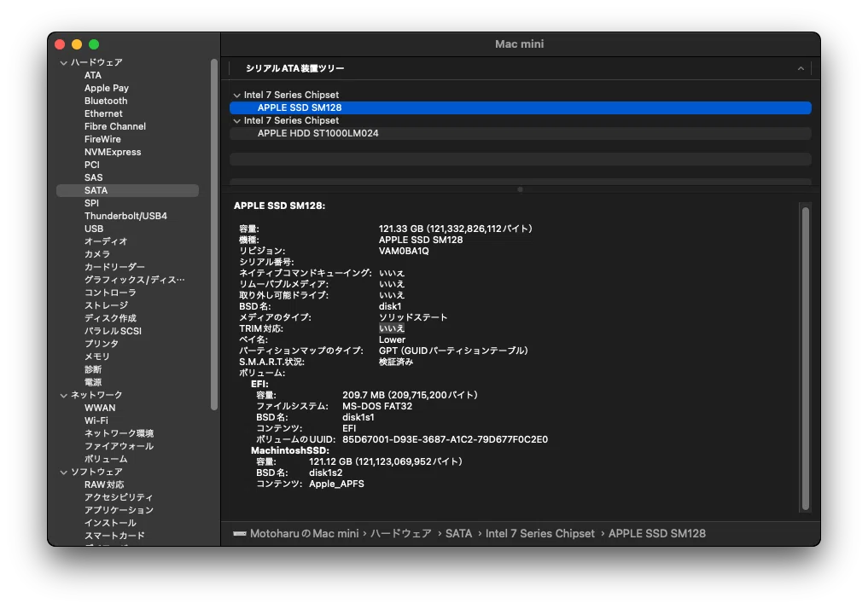Select SATA in the sidebar
The image size is (868, 609).
pos(127,190)
